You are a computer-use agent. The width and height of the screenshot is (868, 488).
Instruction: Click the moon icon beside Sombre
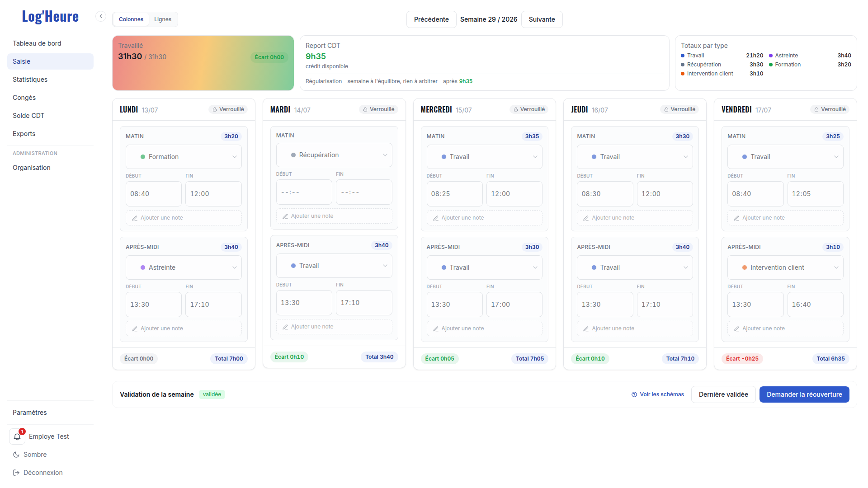click(x=16, y=455)
